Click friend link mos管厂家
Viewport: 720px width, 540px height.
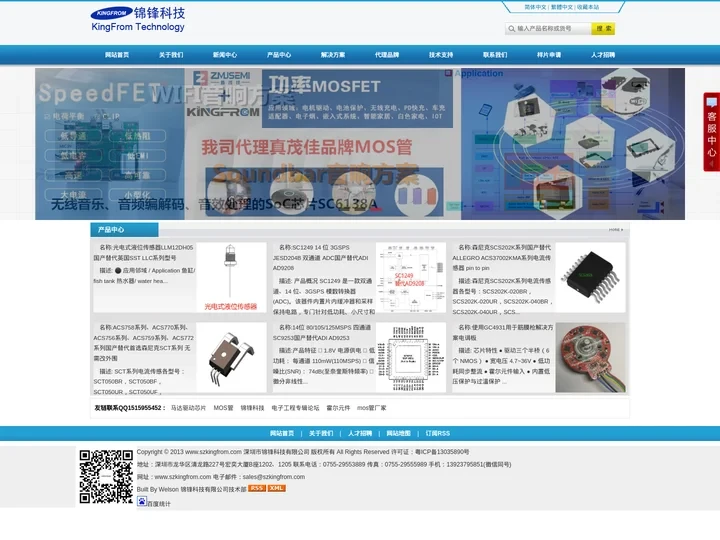coord(371,408)
